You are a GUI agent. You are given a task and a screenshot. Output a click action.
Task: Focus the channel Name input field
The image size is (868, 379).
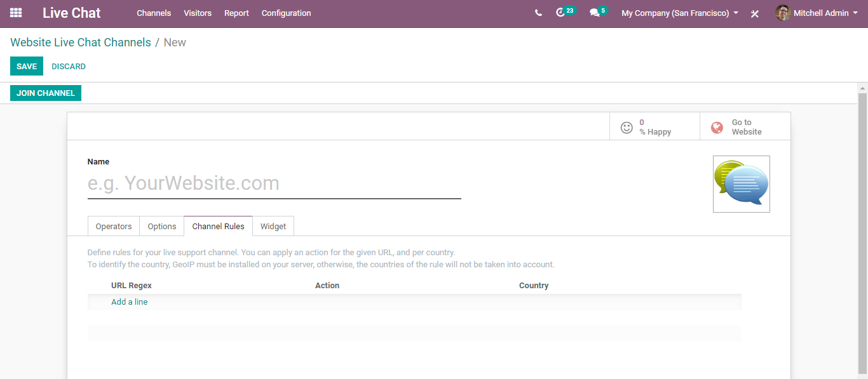(274, 183)
